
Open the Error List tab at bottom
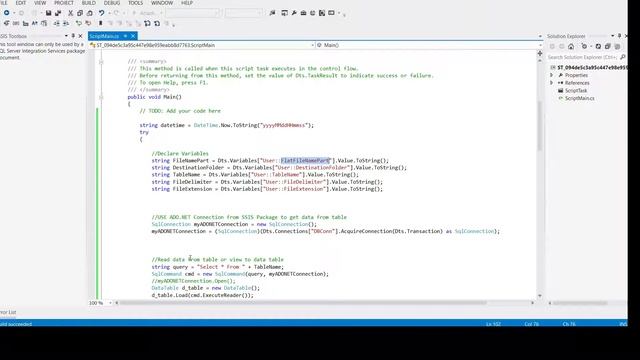pyautogui.click(x=8, y=312)
